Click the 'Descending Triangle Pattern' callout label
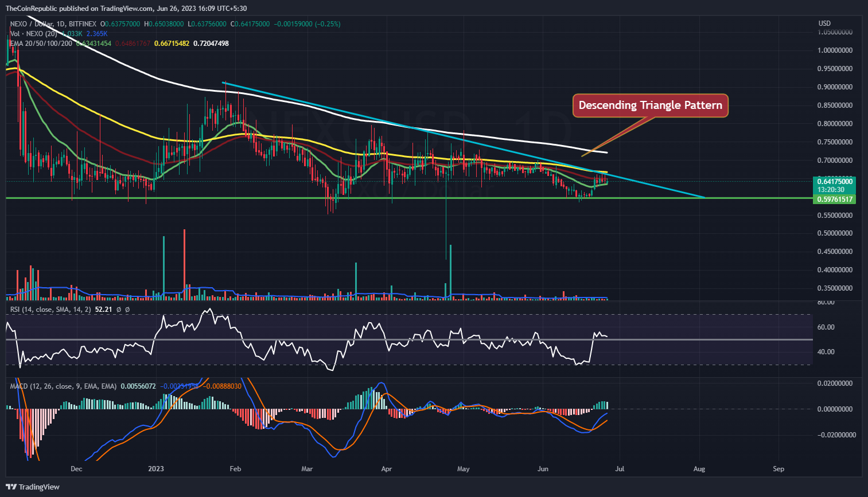This screenshot has width=868, height=497. pyautogui.click(x=650, y=105)
